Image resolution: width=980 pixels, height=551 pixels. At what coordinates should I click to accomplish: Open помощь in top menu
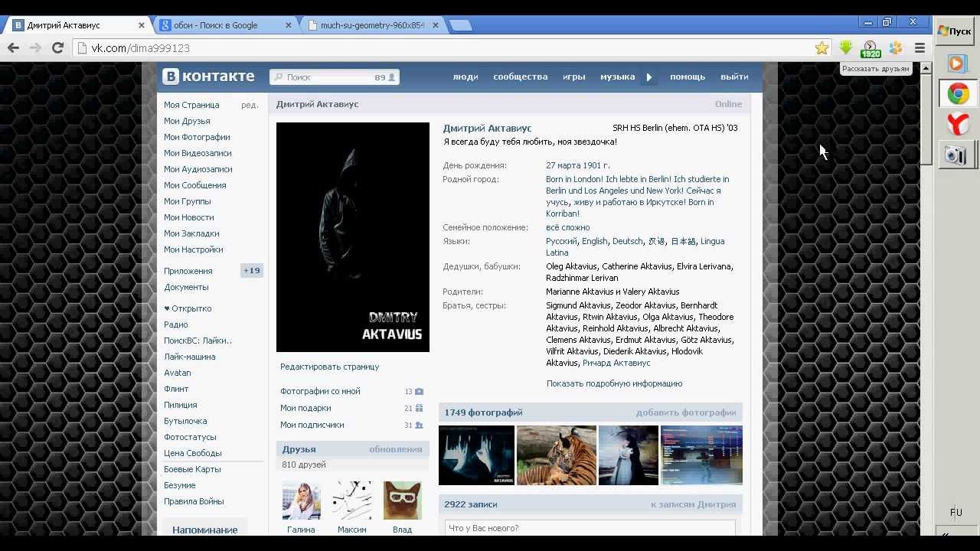[x=688, y=77]
